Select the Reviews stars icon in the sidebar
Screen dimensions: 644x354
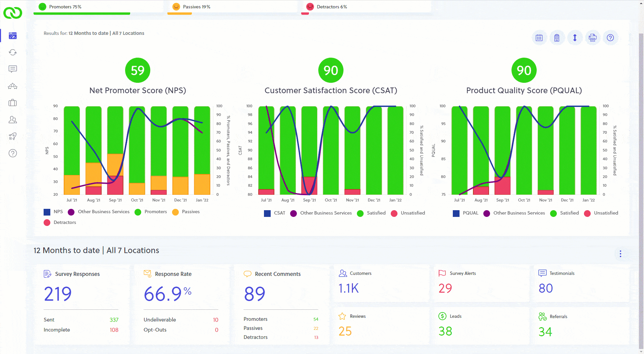tap(12, 86)
